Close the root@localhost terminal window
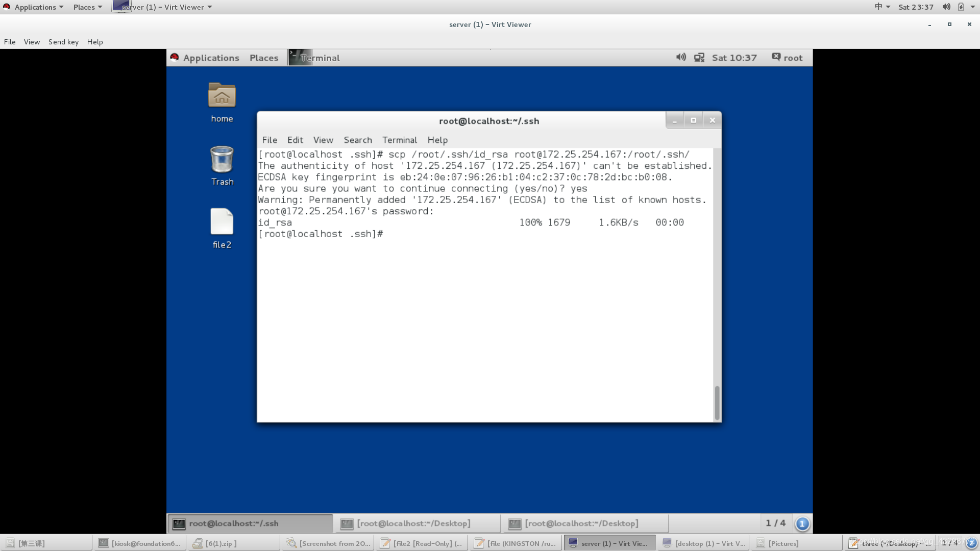Image resolution: width=980 pixels, height=551 pixels. tap(712, 120)
